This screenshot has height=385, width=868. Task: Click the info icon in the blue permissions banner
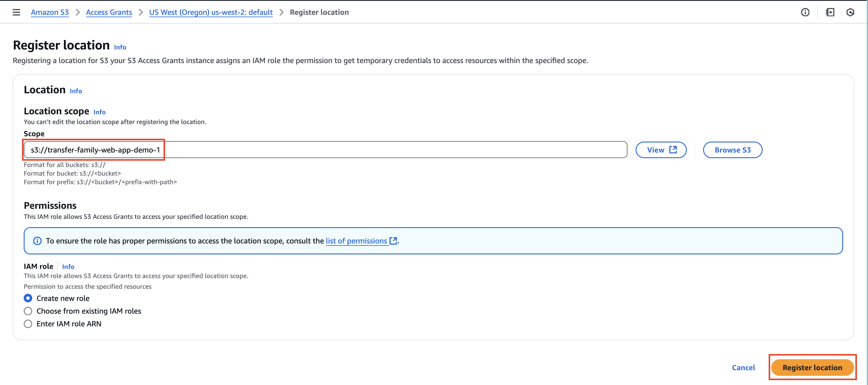(x=37, y=241)
